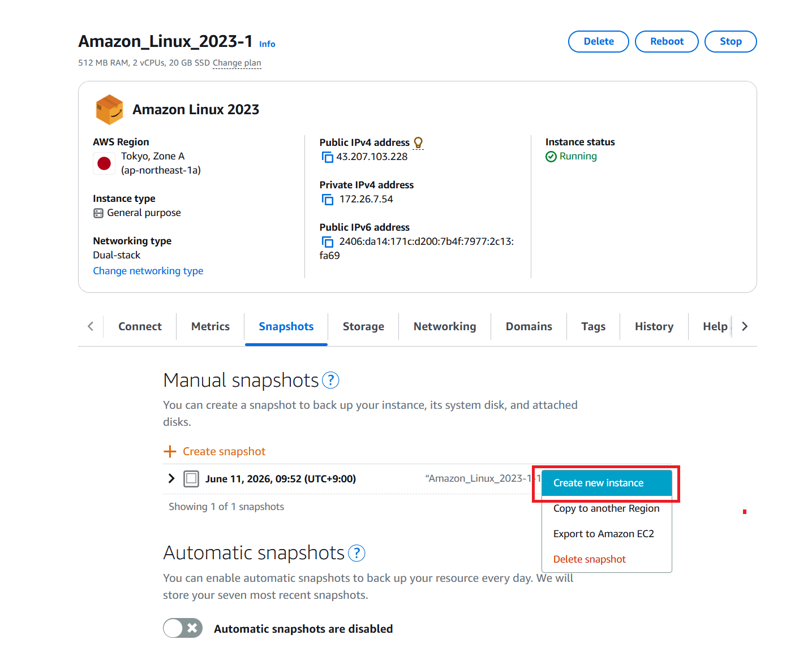Click the Amazon_Linux_2023-1 page title
The width and height of the screenshot is (812, 648).
point(165,41)
